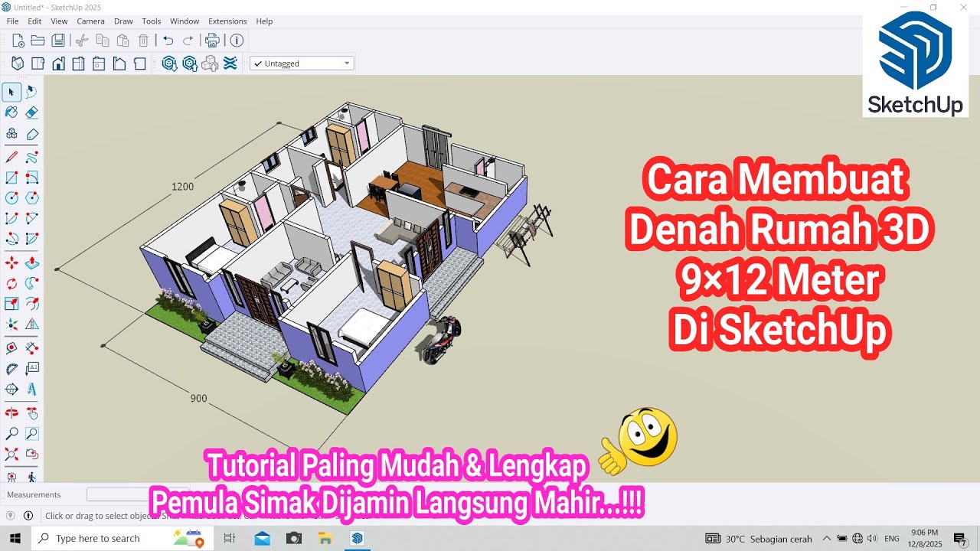Select the Rotated Rectangle tool
Image resolution: width=980 pixels, height=551 pixels.
(31, 178)
